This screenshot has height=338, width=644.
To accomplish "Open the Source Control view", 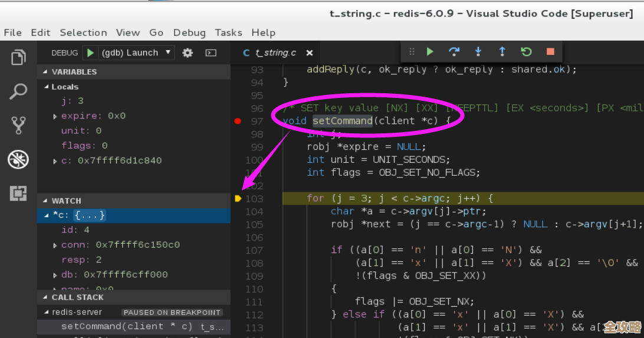I will [x=19, y=125].
